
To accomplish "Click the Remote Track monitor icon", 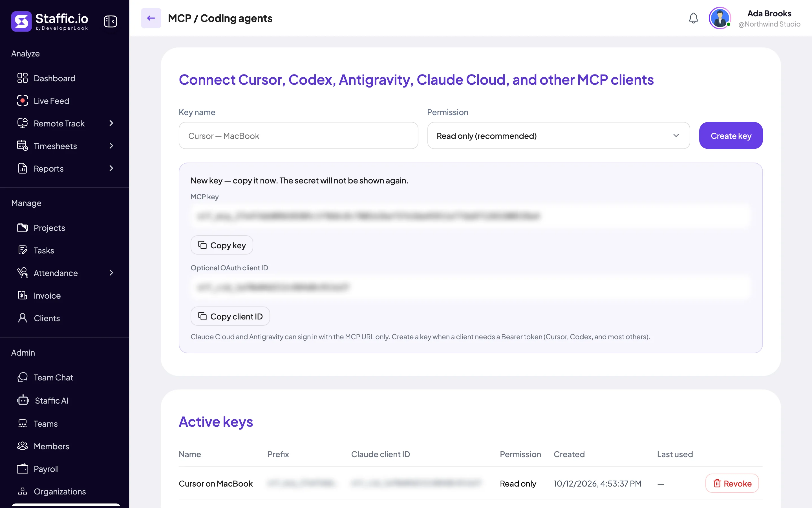I will tap(23, 123).
